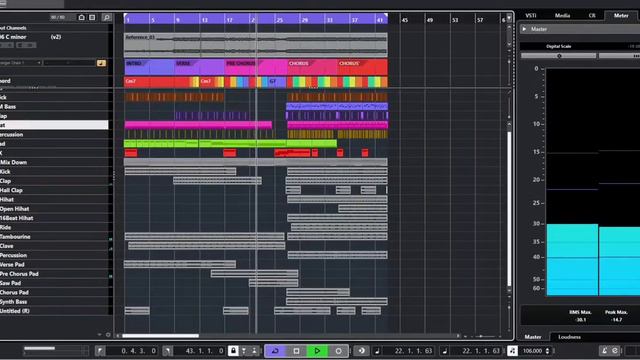
Task: Click the Cycle loop button in transport
Action: click(x=275, y=351)
